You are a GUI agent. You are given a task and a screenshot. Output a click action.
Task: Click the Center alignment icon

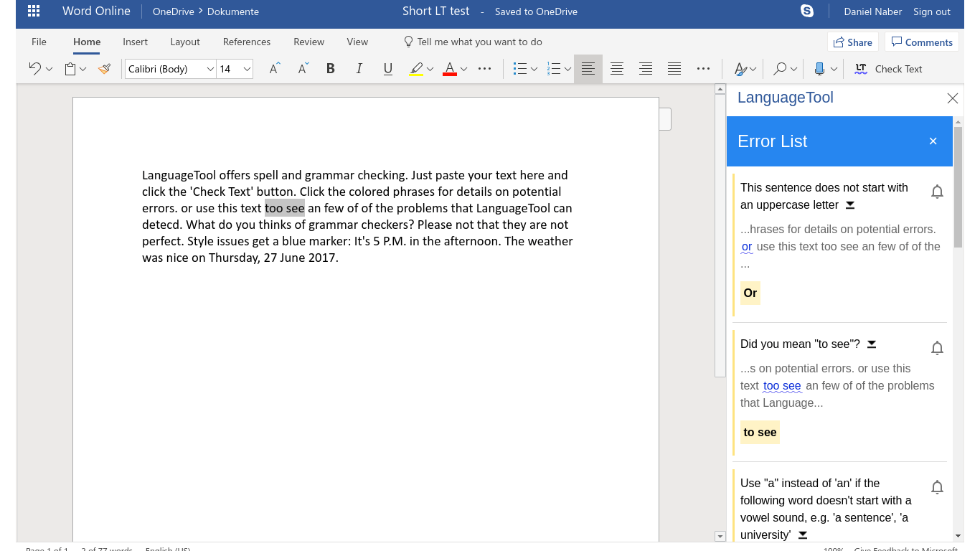(617, 69)
